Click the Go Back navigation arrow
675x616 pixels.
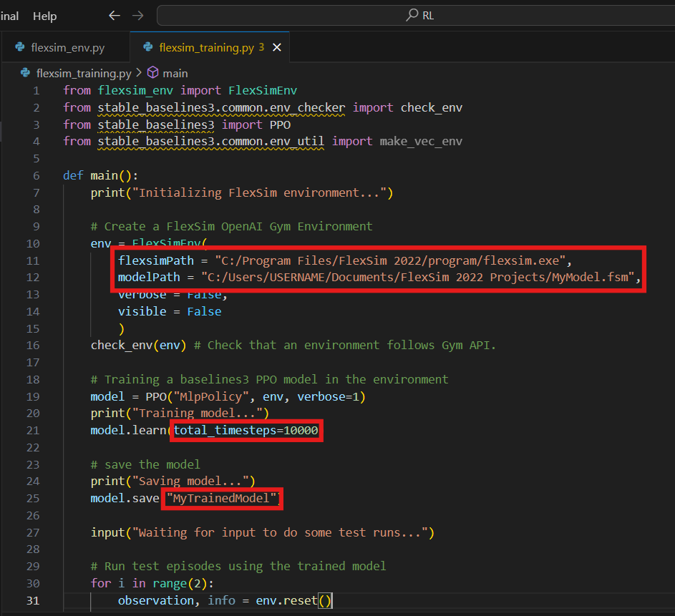click(115, 16)
